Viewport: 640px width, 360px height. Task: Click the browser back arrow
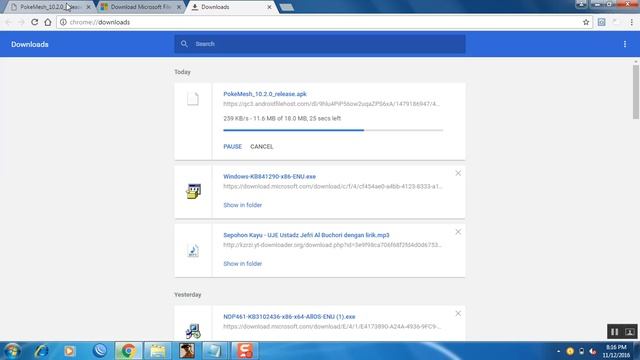9,22
